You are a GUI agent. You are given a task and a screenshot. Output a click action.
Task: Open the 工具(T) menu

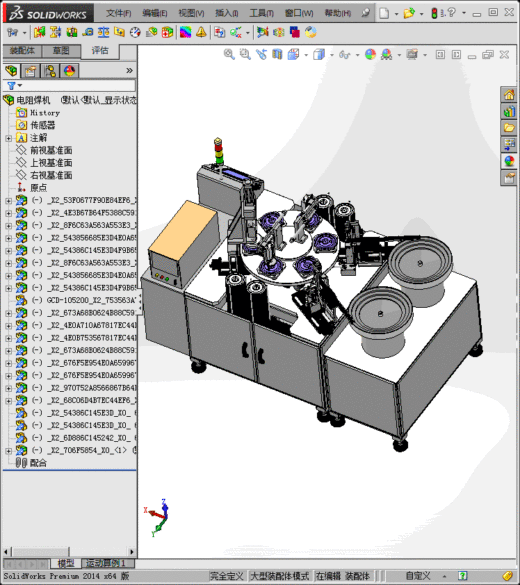point(261,13)
